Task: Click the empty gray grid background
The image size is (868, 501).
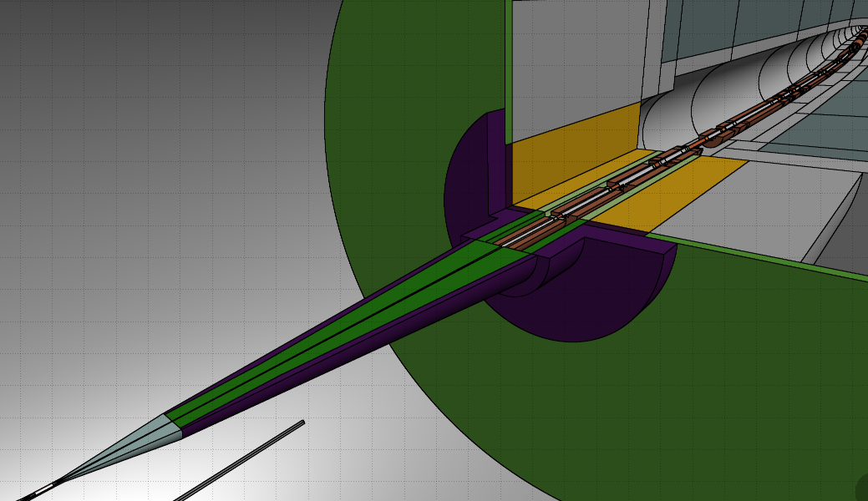Action: 125,167
